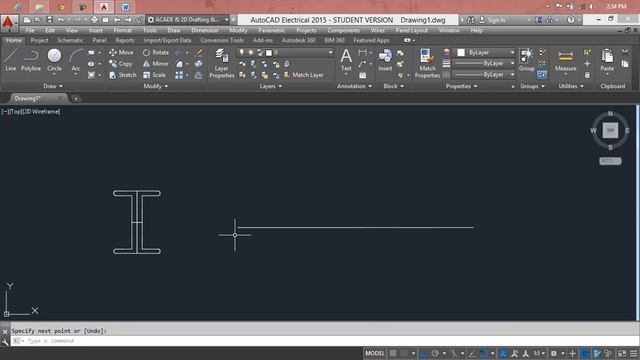Click the Move command
The image size is (640, 360).
(x=121, y=53)
